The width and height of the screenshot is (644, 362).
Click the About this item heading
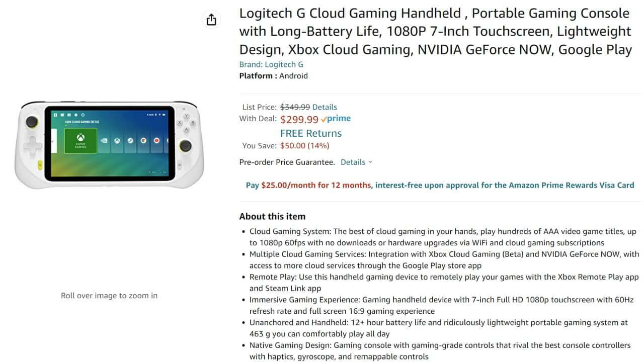(272, 216)
